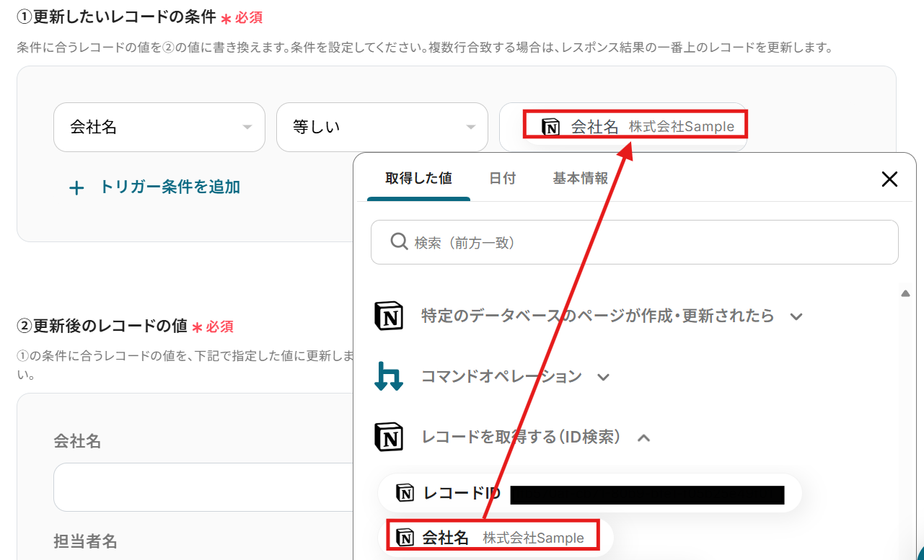Open the 会社名 field dropdown in condition row

(x=159, y=127)
